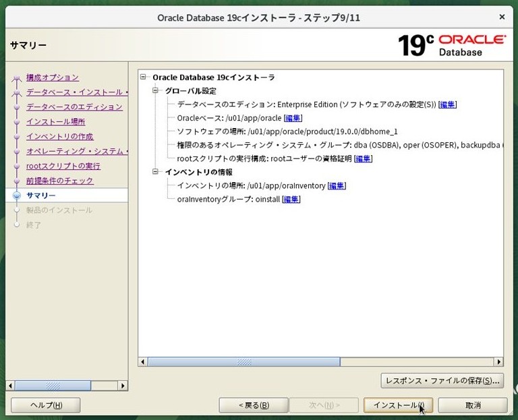The image size is (518, 420).
Task: Click the 取消 cancel button
Action: pyautogui.click(x=473, y=405)
